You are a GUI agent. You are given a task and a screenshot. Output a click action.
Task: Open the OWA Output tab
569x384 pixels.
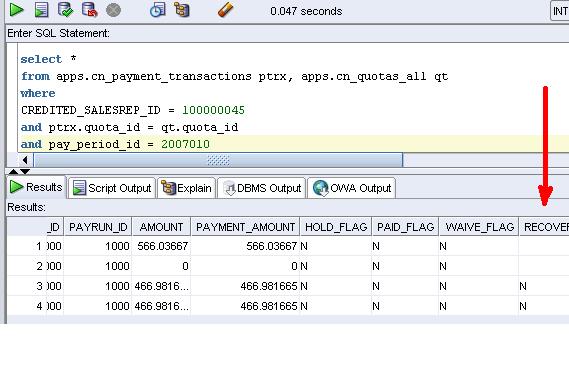coord(351,188)
